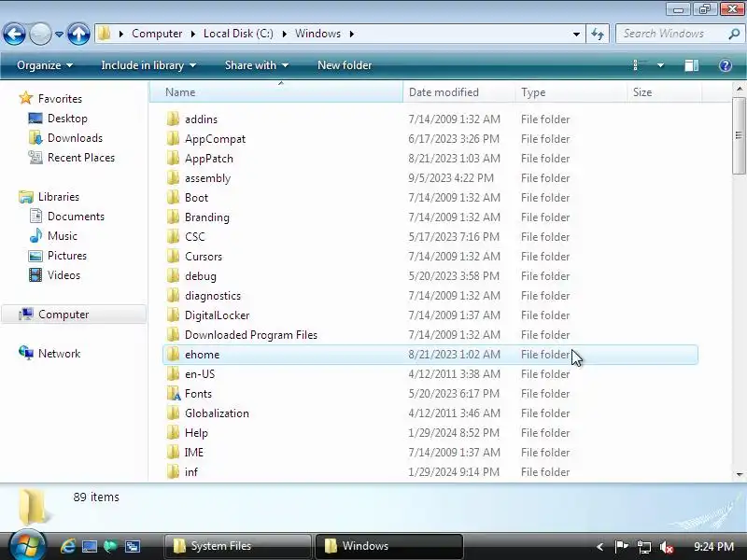Select the Help folder name

(196, 433)
